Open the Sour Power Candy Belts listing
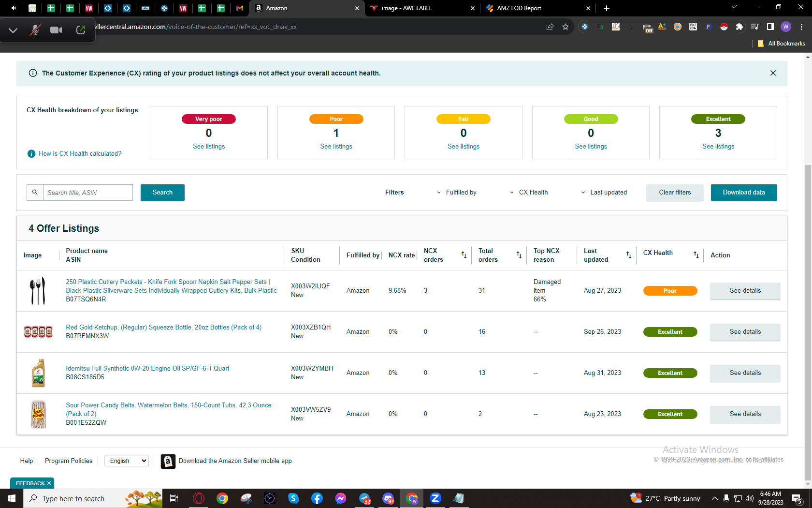Viewport: 812px width, 508px height. 169,410
